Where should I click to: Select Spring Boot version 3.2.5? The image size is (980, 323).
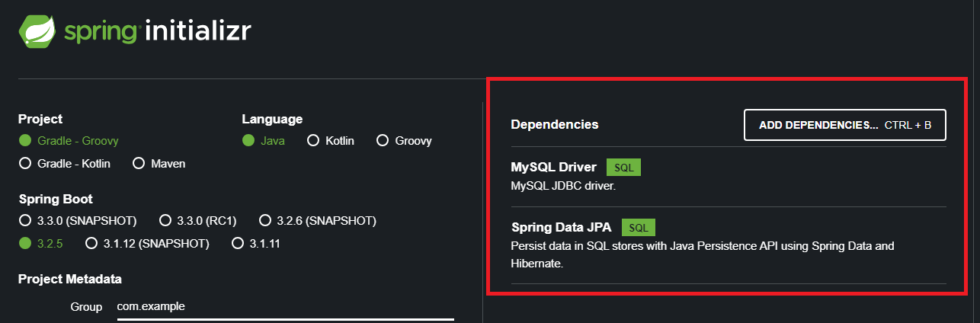[40, 243]
